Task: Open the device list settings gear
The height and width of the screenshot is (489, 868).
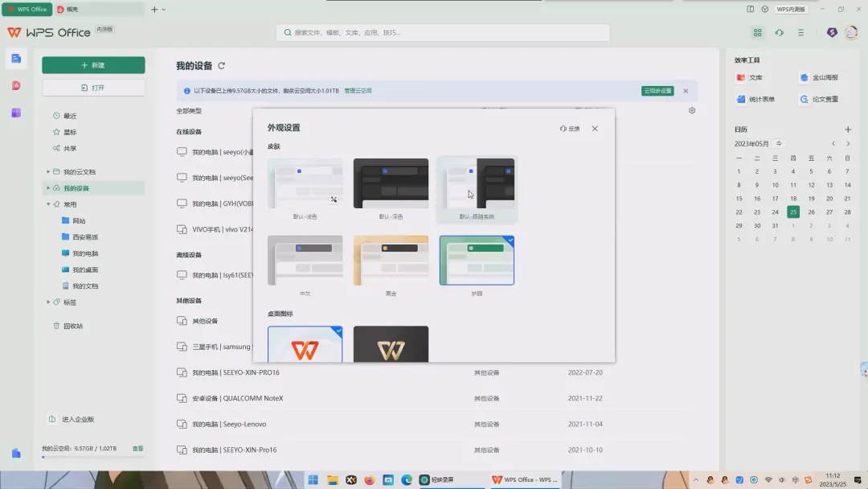Action: click(x=692, y=110)
